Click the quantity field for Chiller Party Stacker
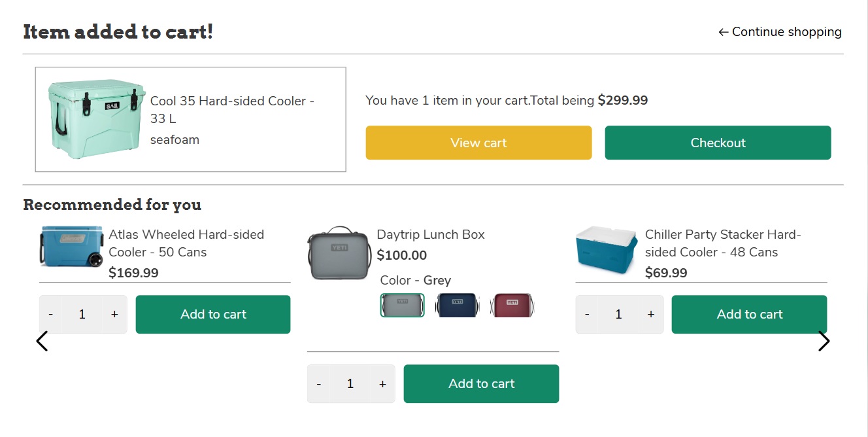 pyautogui.click(x=619, y=314)
